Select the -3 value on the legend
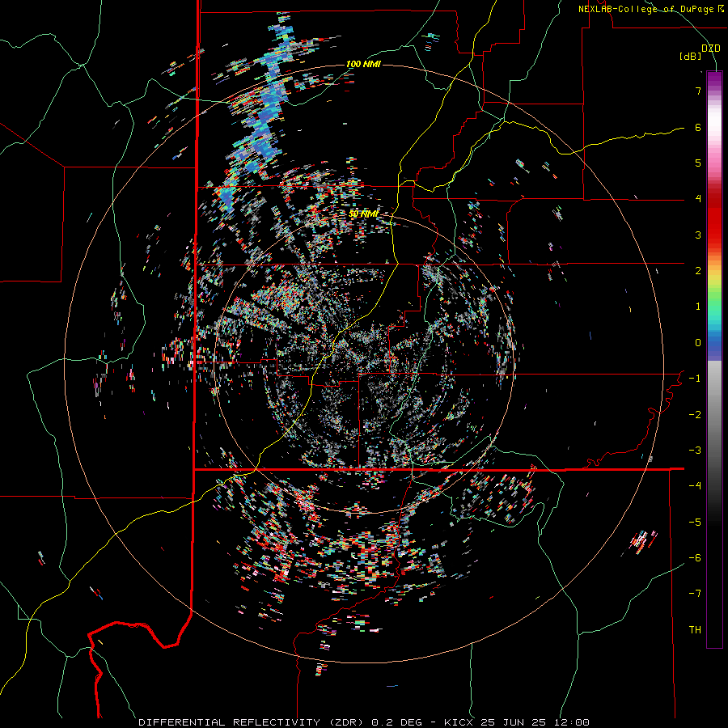Viewport: 728px width, 728px height. pos(695,451)
